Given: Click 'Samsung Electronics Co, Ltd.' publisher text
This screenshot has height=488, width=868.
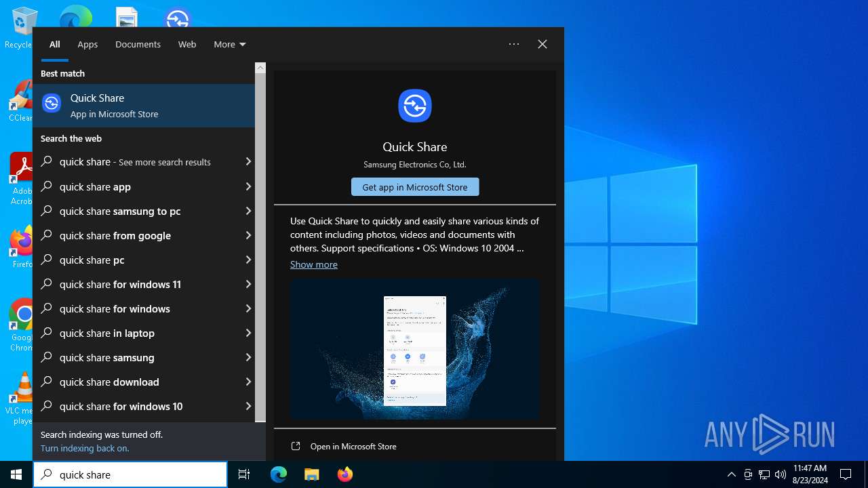Looking at the screenshot, I should [415, 165].
